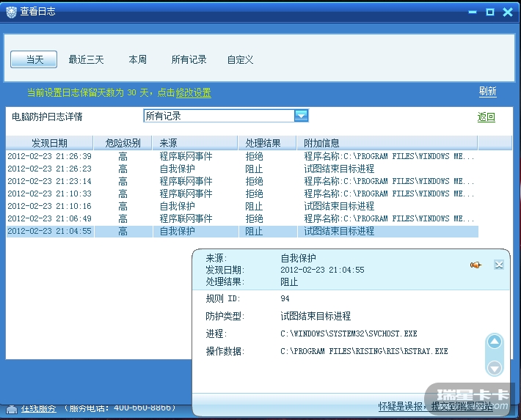This screenshot has height=420, width=521.
Task: Show next record with the down arrow
Action: (495, 368)
